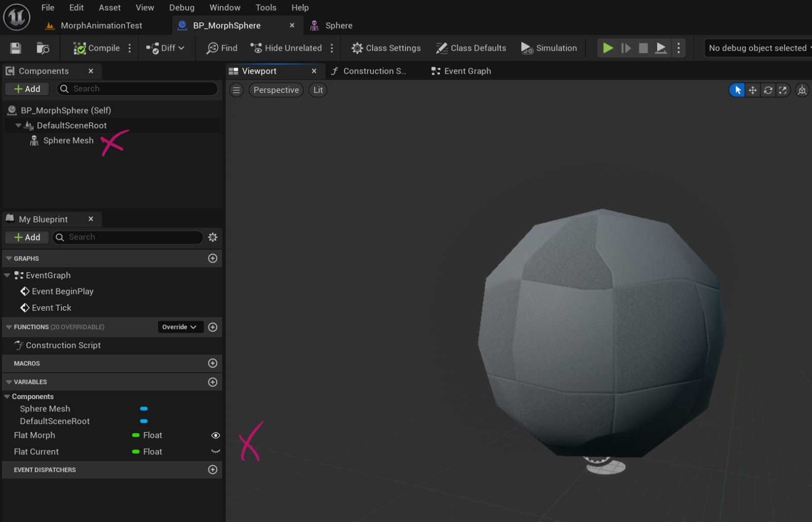The width and height of the screenshot is (812, 522).
Task: Open the Debug menu
Action: [x=182, y=7]
